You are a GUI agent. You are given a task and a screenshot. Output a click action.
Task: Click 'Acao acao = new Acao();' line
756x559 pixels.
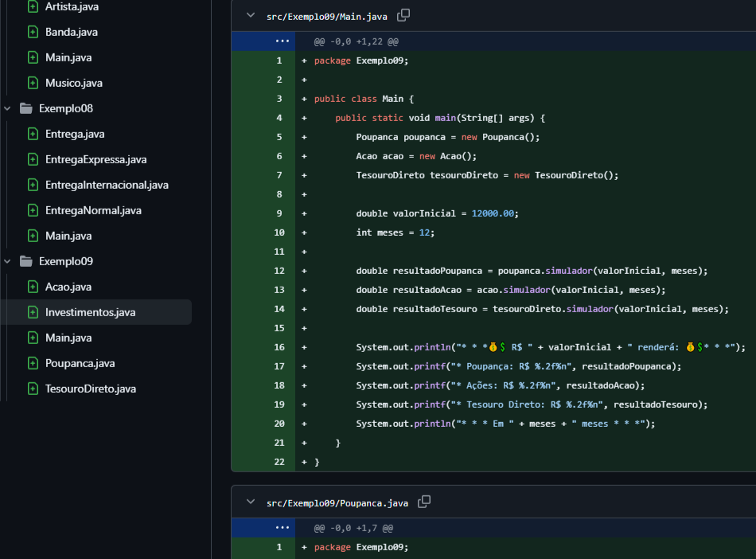416,156
